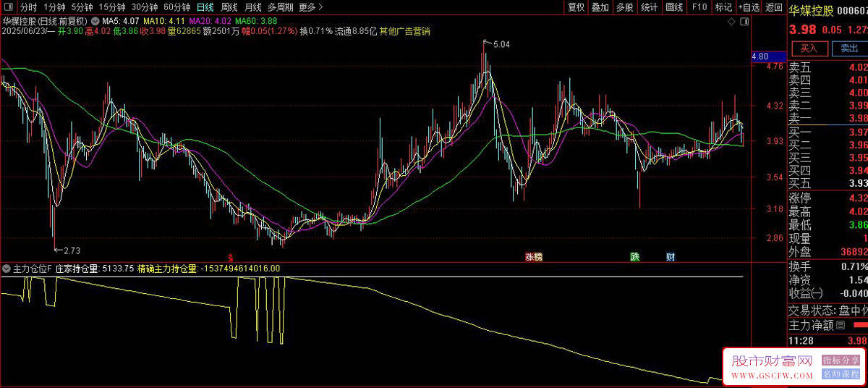868x388 pixels.
Task: Click the 叠加 overlay button
Action: pyautogui.click(x=600, y=7)
